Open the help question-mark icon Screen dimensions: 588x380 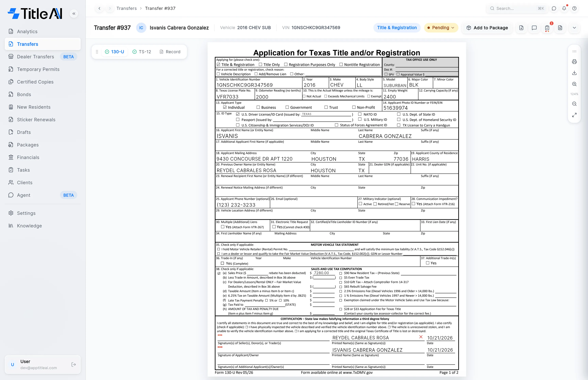pos(574,8)
